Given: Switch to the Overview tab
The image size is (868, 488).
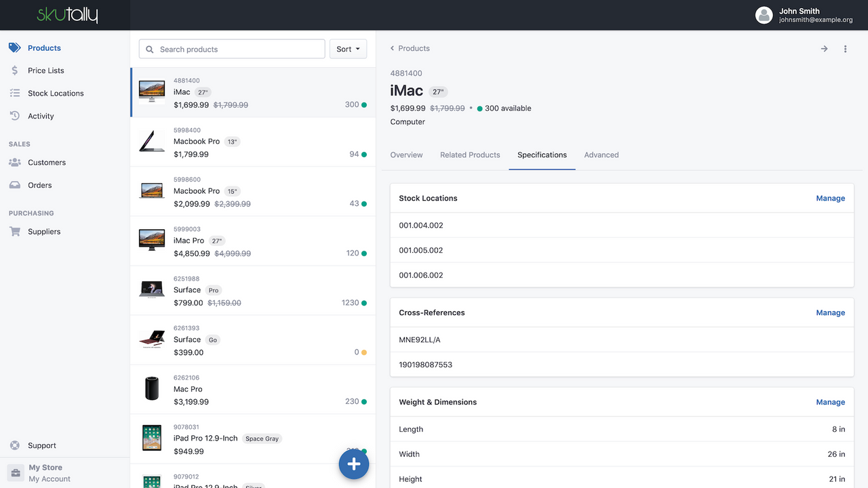Looking at the screenshot, I should (406, 155).
